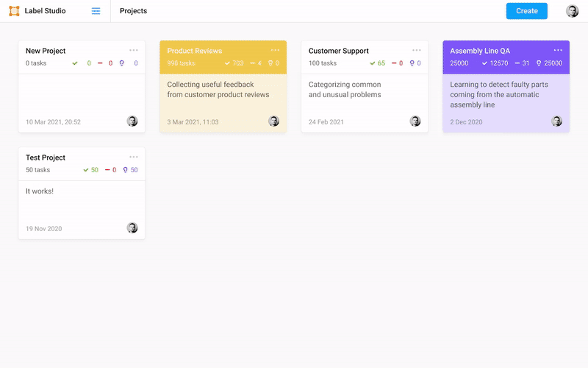Click the red minus icon on New Project
The height and width of the screenshot is (368, 588).
tap(100, 63)
